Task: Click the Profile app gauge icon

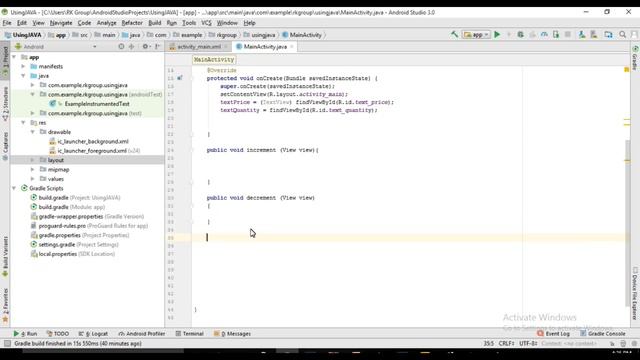Action: tap(544, 35)
